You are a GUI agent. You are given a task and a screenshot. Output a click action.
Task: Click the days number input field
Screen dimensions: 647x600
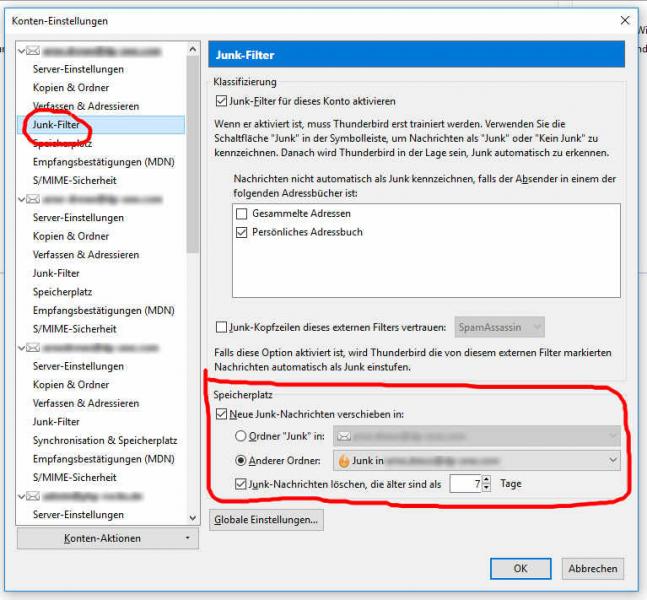(464, 484)
